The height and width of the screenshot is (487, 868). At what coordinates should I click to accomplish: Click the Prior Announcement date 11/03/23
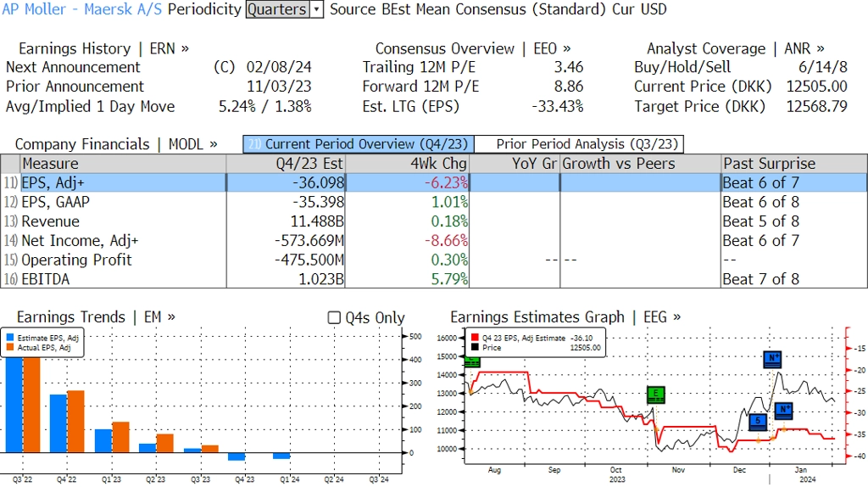(x=279, y=87)
